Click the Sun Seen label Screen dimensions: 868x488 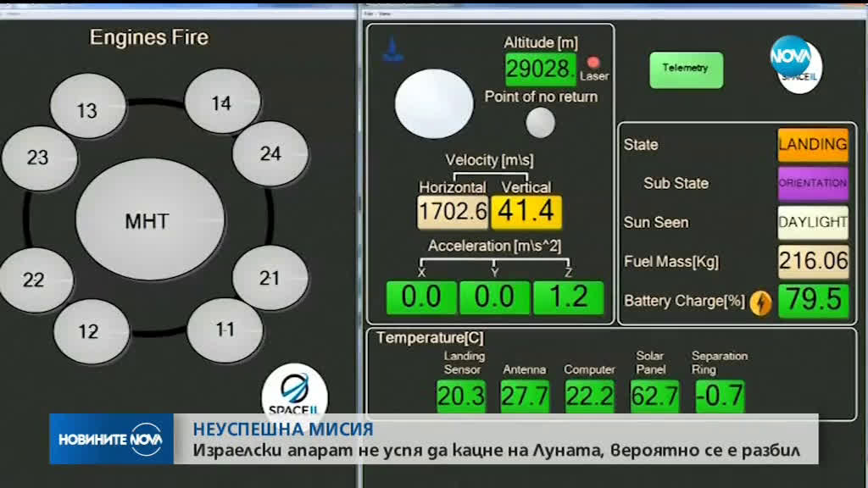656,223
